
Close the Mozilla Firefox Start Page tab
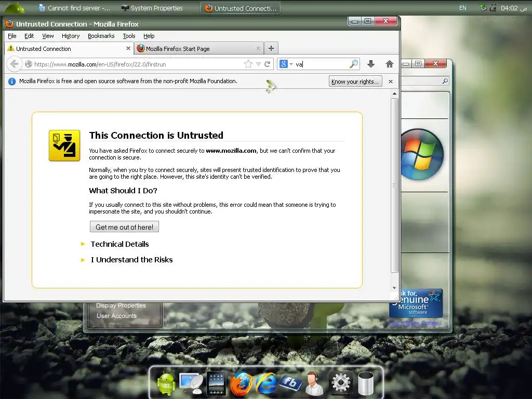pyautogui.click(x=258, y=48)
